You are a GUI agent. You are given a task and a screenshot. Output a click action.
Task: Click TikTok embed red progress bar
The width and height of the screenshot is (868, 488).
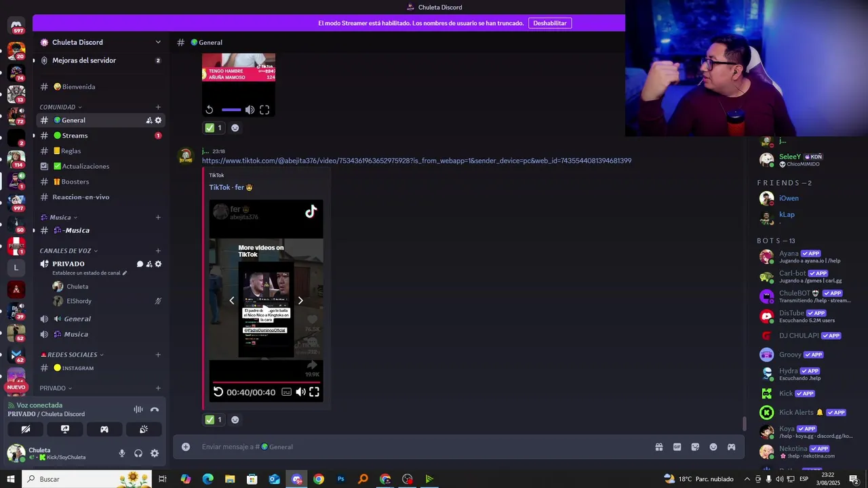pyautogui.click(x=266, y=382)
